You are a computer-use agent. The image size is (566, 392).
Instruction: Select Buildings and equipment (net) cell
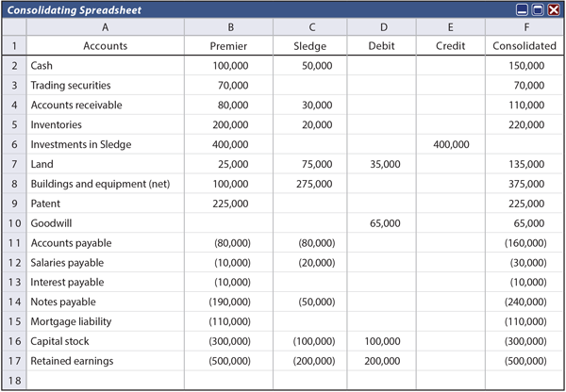105,184
